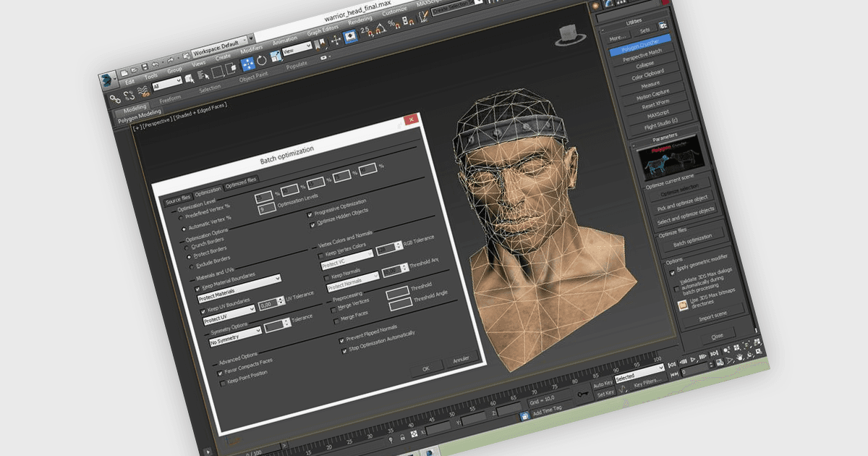Toggle Prevent Flipped Normals checkbox
The image size is (868, 456).
342,340
